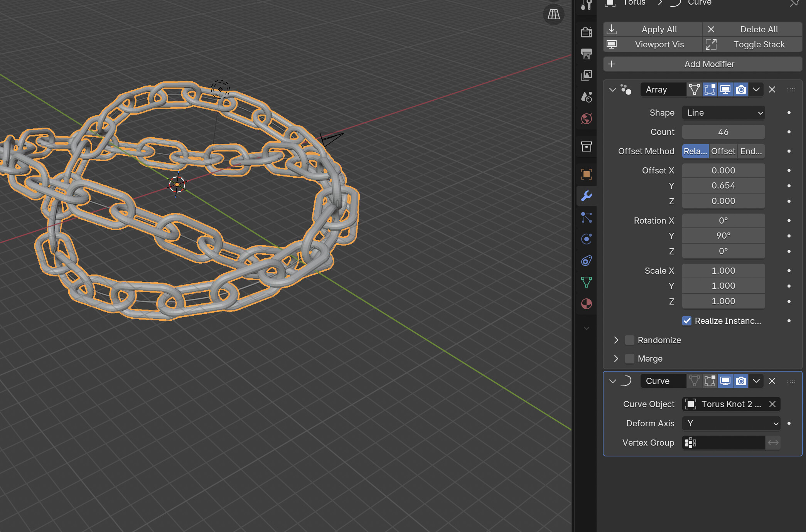Click the Offset Y value 0.654
This screenshot has height=532, width=806.
click(723, 185)
